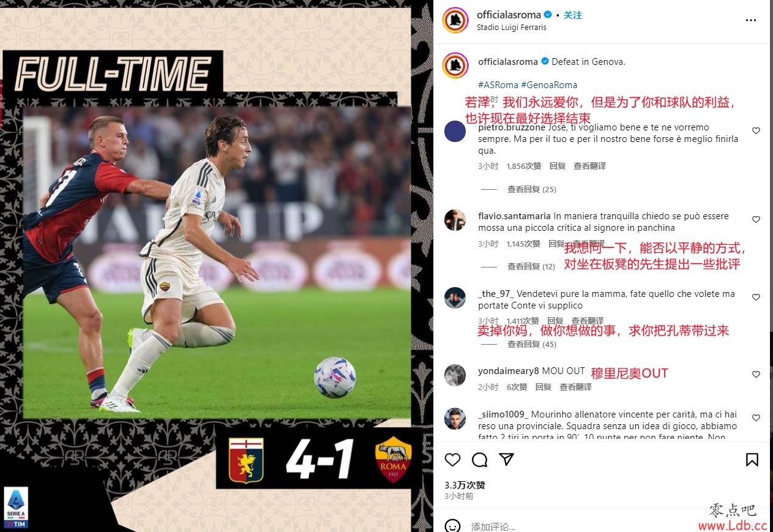This screenshot has height=532, width=773.
Task: Open the #GenoaRoma hashtag
Action: tap(549, 85)
